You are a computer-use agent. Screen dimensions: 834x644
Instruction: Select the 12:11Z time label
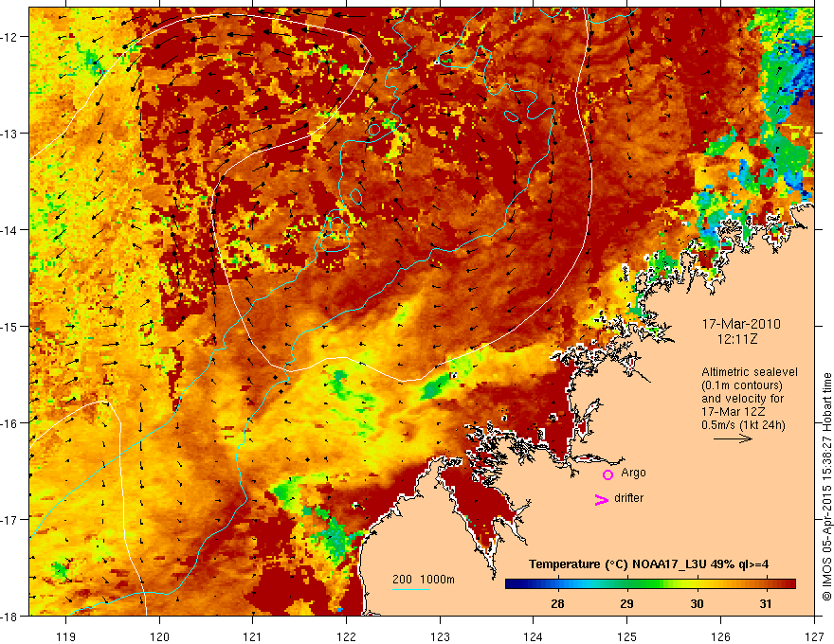pyautogui.click(x=736, y=339)
